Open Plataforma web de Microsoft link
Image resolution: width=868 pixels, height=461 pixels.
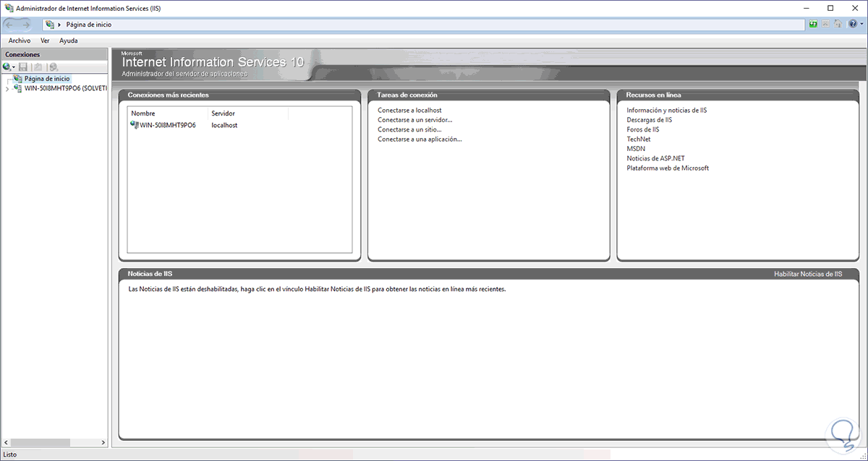pos(668,168)
